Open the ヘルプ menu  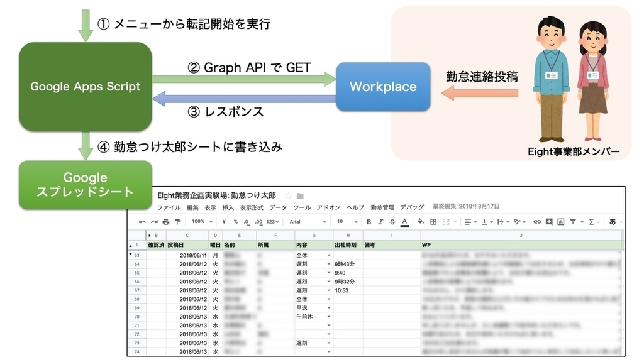(355, 207)
